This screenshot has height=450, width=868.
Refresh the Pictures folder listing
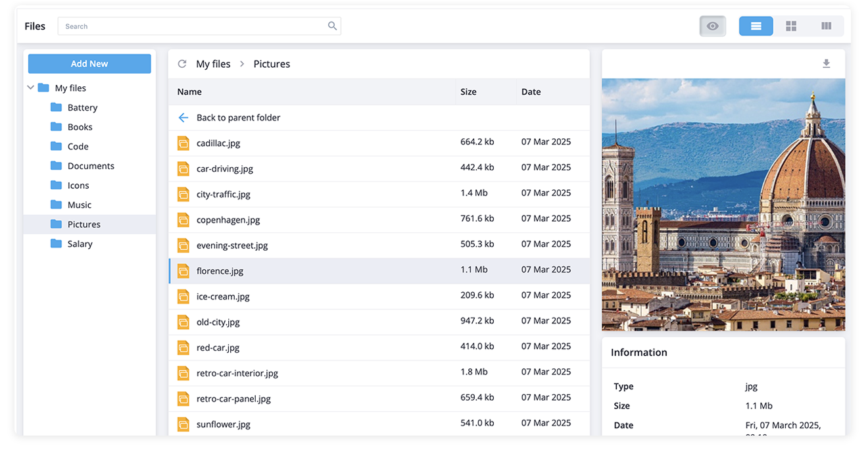click(x=182, y=63)
